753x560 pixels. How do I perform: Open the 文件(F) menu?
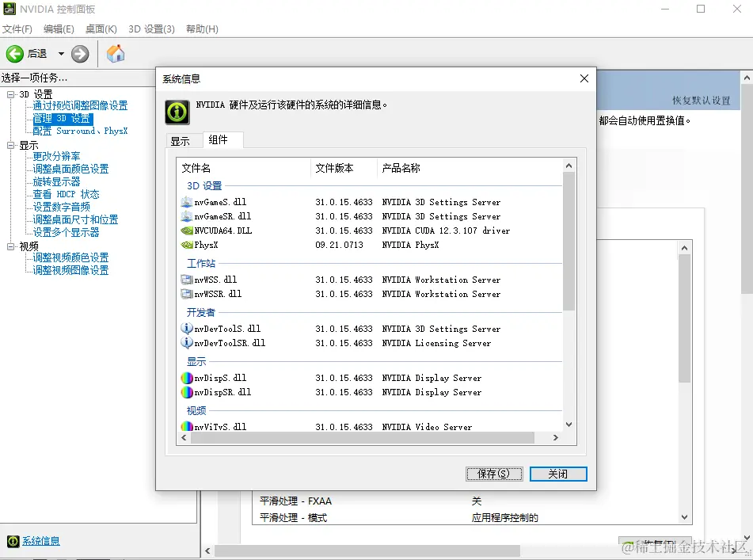coord(17,29)
